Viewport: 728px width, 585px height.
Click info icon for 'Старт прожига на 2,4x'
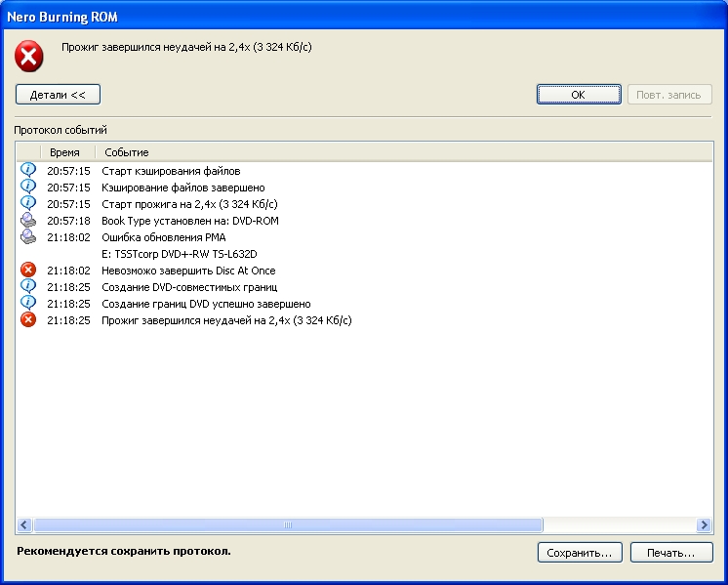28,204
